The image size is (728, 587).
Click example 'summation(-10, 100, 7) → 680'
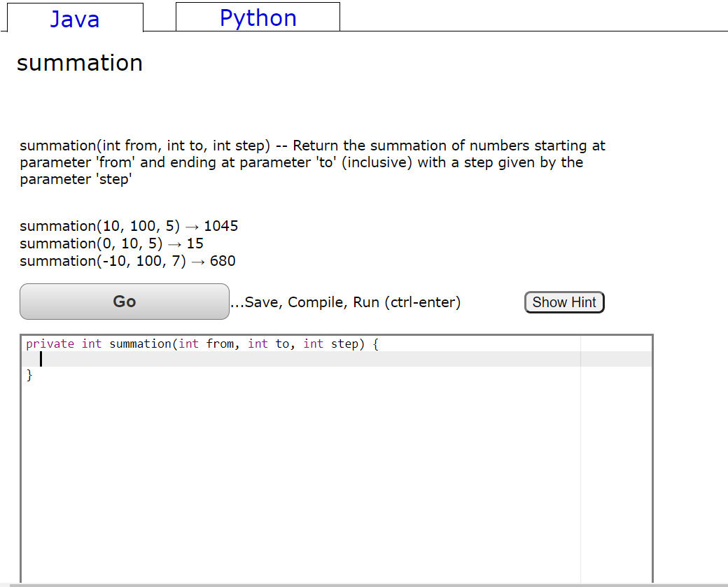pos(127,261)
